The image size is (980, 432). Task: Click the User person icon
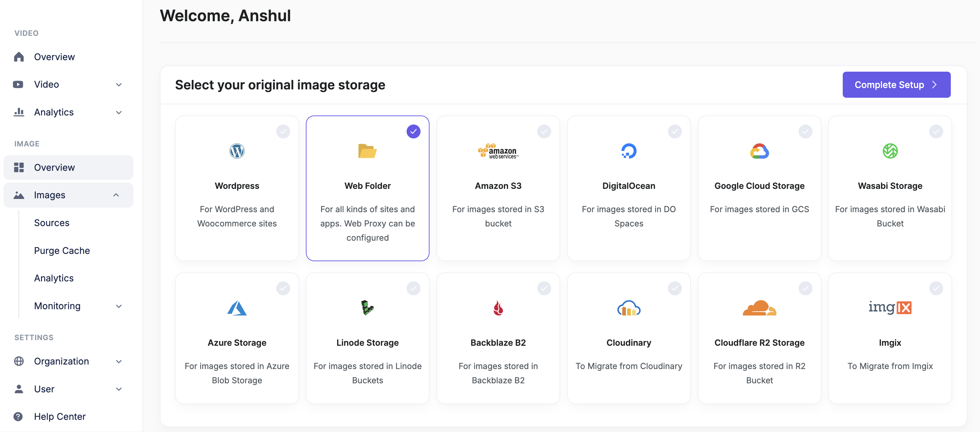point(19,389)
